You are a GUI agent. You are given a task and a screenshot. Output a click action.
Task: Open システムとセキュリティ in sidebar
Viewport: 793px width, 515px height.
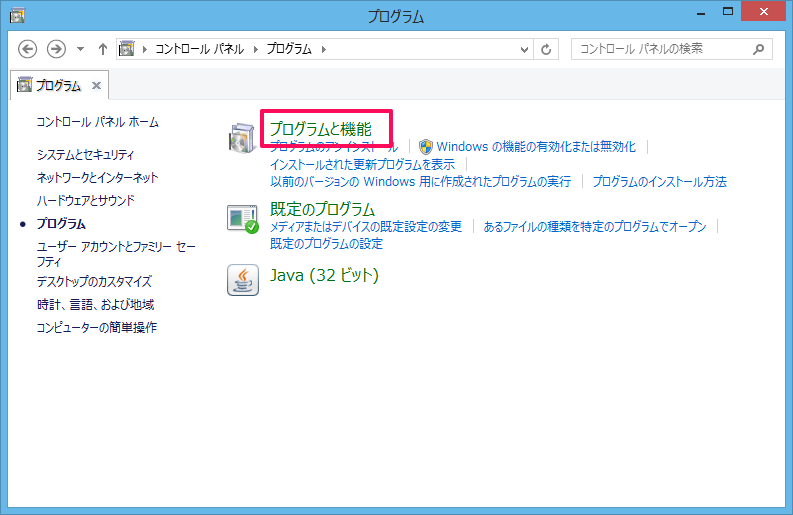coord(85,155)
